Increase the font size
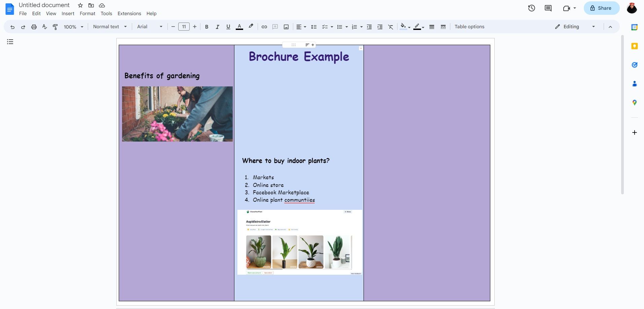 195,27
